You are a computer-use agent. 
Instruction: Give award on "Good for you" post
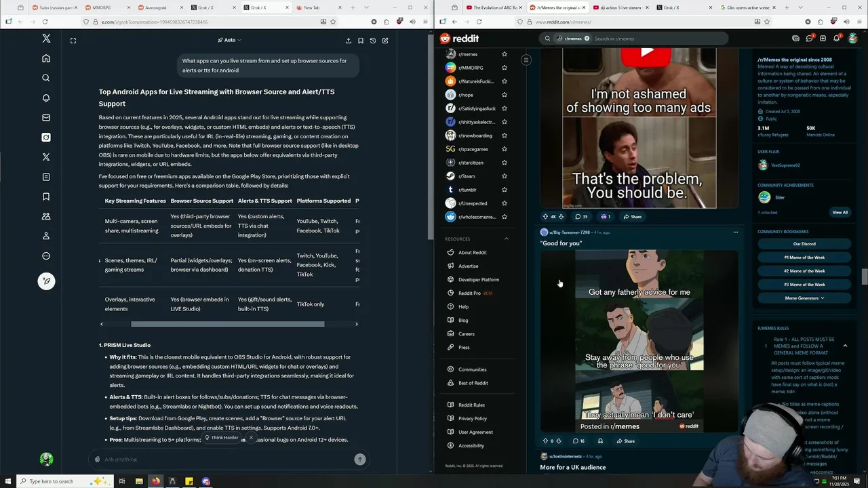click(600, 441)
